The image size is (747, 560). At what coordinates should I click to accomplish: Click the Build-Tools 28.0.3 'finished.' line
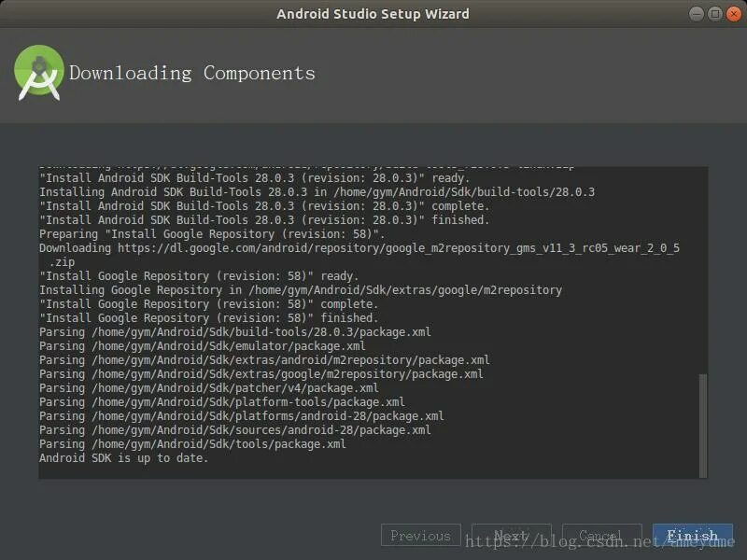(x=264, y=220)
